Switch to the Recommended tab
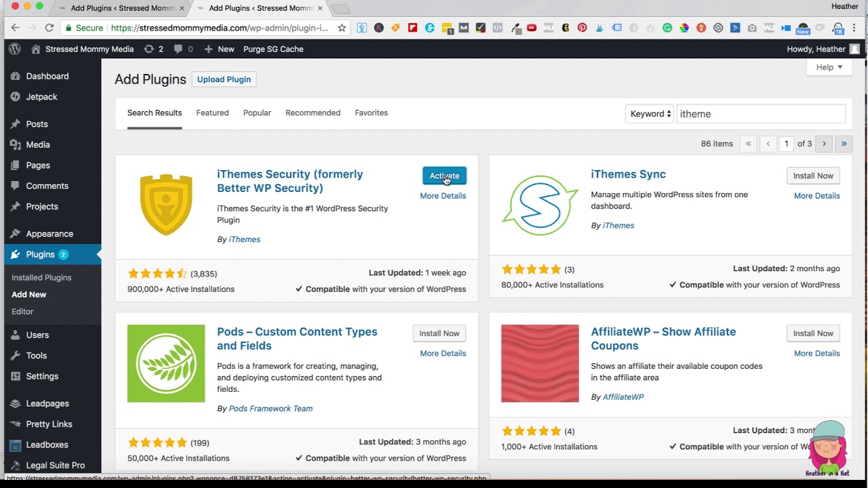Viewport: 868px width, 488px height. (x=313, y=113)
